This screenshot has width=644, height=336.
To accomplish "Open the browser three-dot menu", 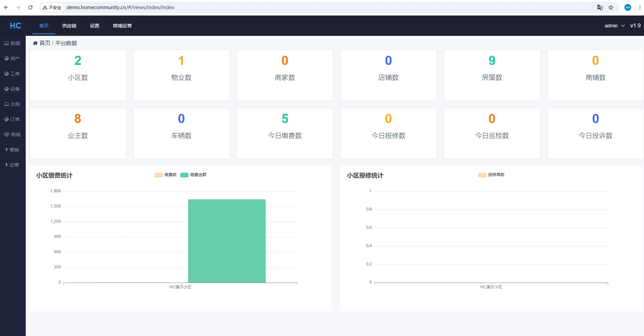I will pos(640,7).
